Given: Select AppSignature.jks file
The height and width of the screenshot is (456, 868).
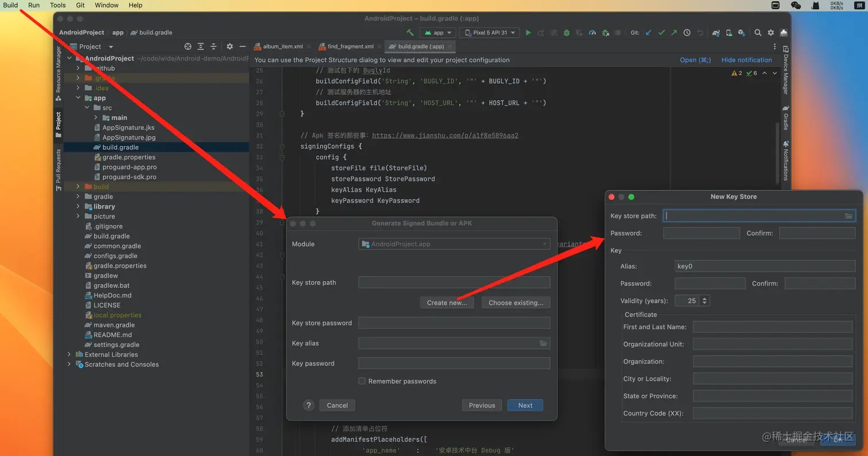Looking at the screenshot, I should point(128,127).
